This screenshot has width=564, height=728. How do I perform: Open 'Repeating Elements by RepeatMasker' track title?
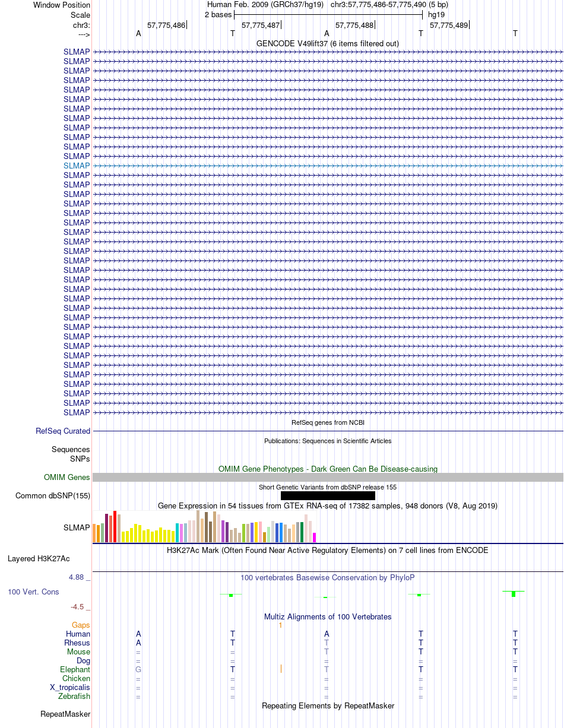coord(328,705)
